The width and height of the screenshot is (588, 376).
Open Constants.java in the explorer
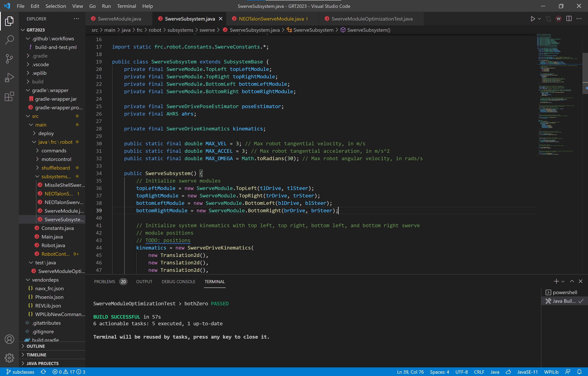pos(52,228)
